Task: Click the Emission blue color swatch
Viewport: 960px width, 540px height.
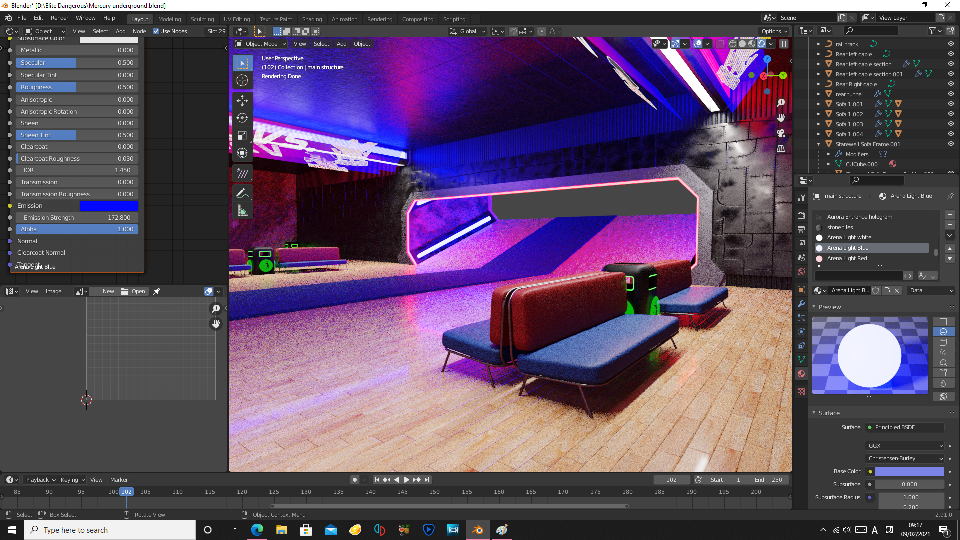Action: pos(109,206)
